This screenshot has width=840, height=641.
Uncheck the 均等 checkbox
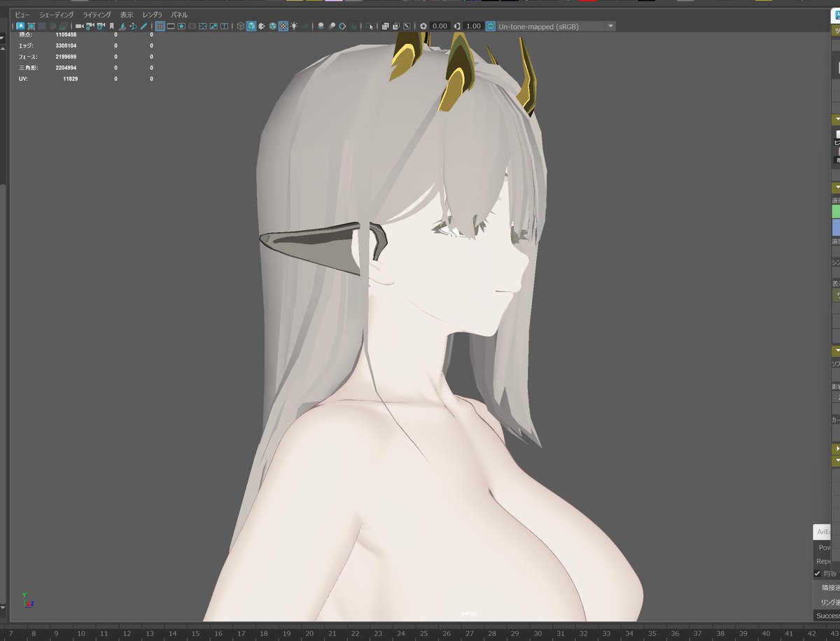(x=817, y=573)
